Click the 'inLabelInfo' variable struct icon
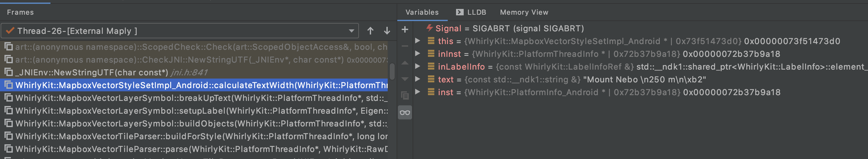The width and height of the screenshot is (868, 159). [x=431, y=66]
